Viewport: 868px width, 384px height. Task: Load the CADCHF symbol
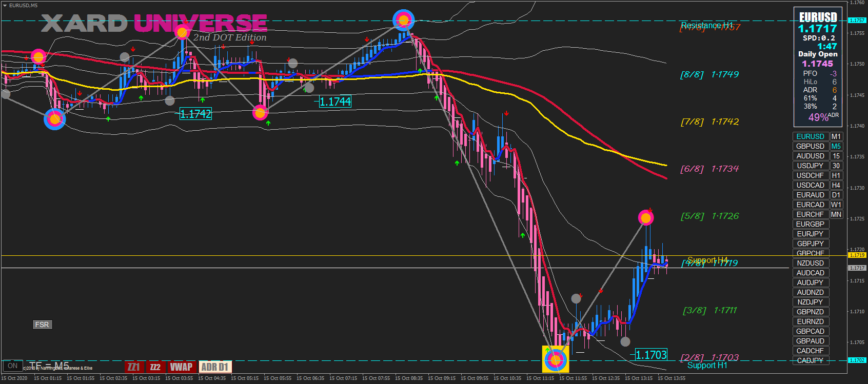(811, 351)
